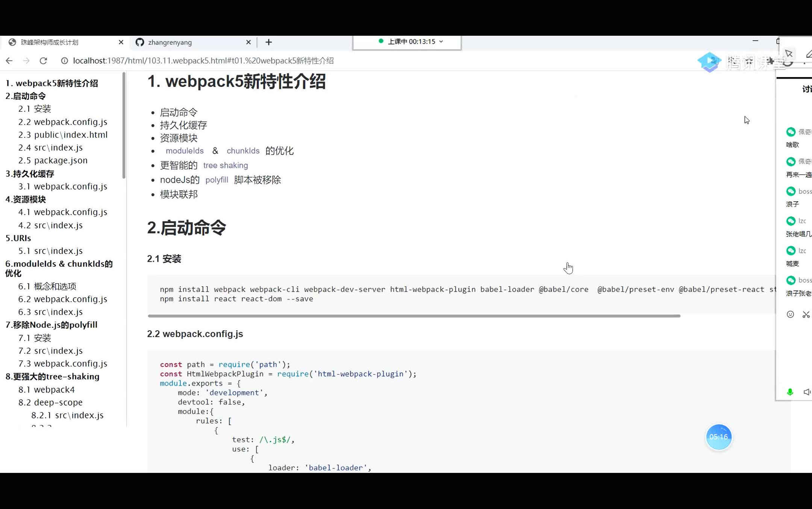Open sidebar item 2.5 package.json

[53, 160]
